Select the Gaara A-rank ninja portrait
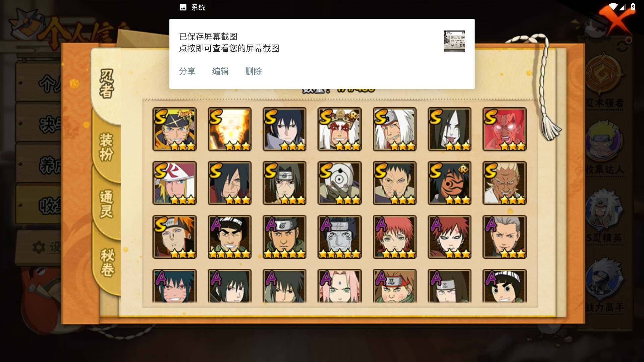The height and width of the screenshot is (362, 644). pos(449,237)
